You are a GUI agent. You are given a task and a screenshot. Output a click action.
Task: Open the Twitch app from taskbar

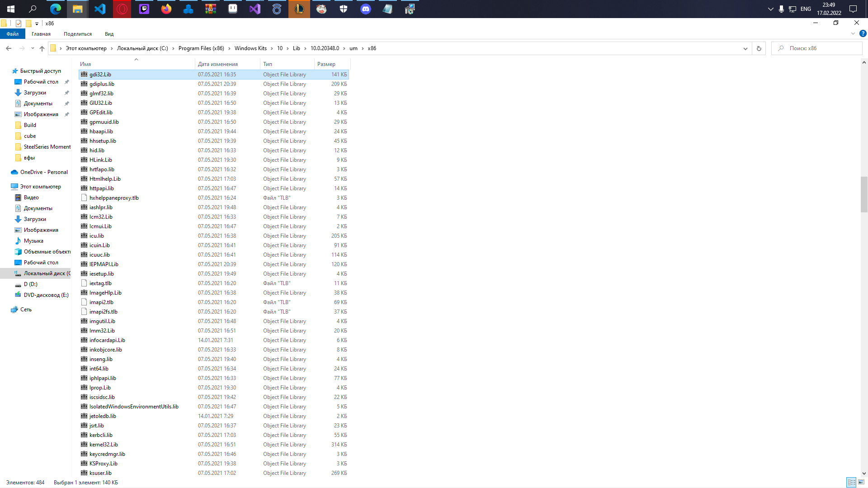[144, 9]
